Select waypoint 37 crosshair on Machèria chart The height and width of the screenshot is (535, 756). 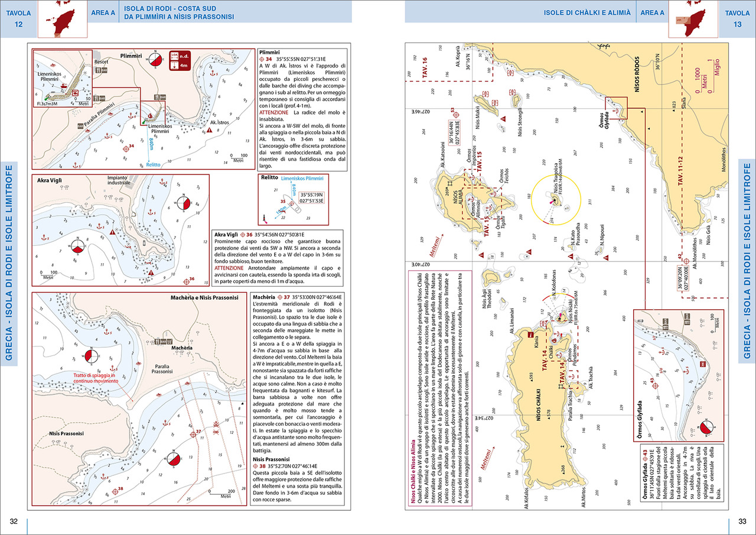(194, 433)
